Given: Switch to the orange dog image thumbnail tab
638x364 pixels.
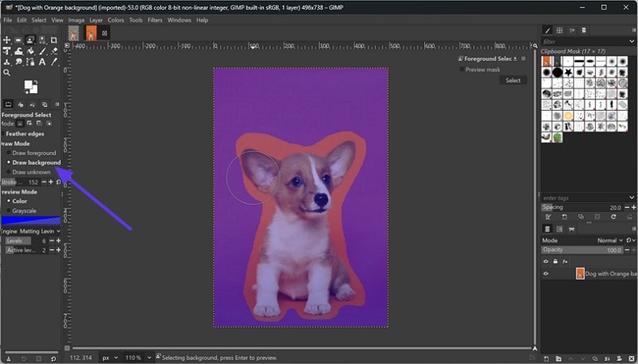Looking at the screenshot, I should coord(91,33).
